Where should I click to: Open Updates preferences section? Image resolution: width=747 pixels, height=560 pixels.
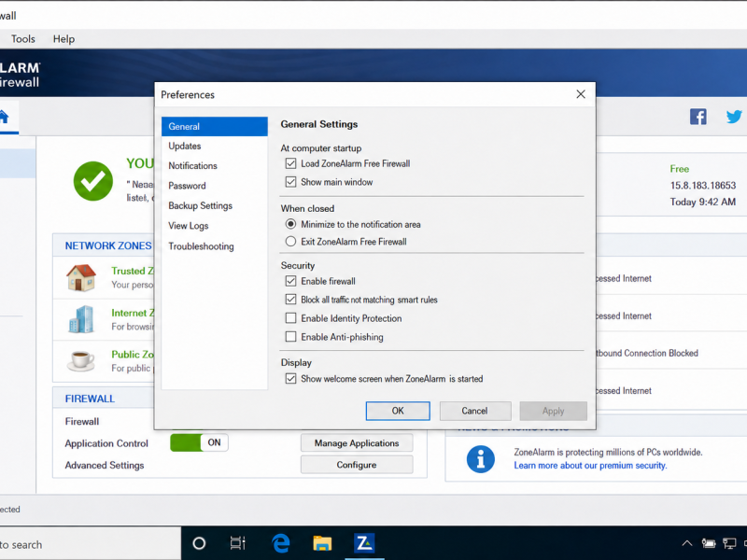pos(215,147)
